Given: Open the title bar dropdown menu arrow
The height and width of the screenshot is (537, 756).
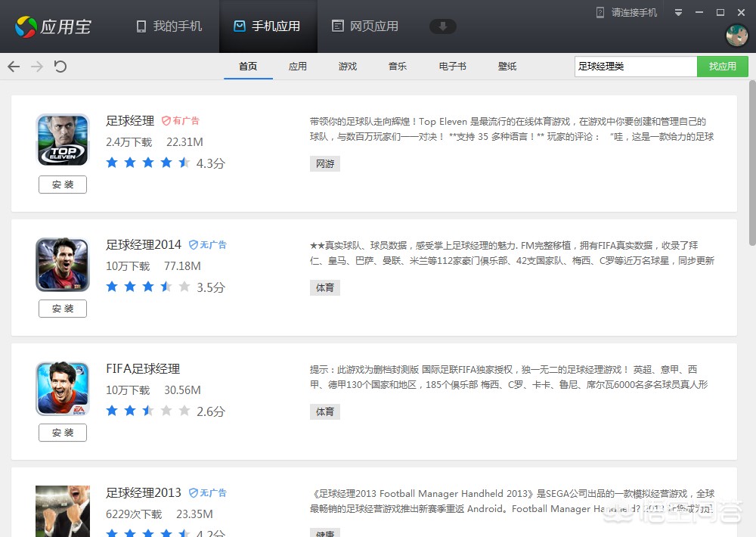Looking at the screenshot, I should coord(679,13).
